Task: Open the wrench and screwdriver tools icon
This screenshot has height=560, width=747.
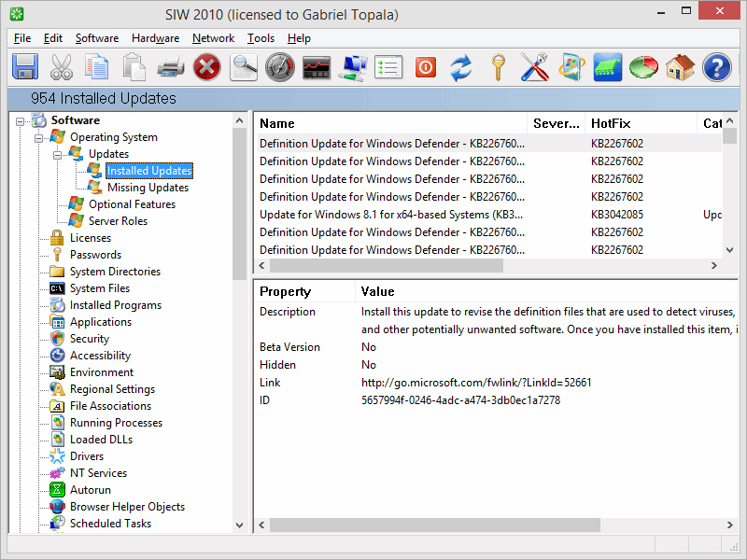Action: [x=534, y=66]
